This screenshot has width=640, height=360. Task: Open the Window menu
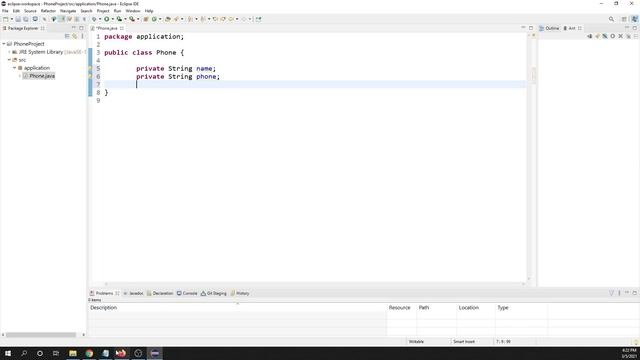(x=133, y=11)
